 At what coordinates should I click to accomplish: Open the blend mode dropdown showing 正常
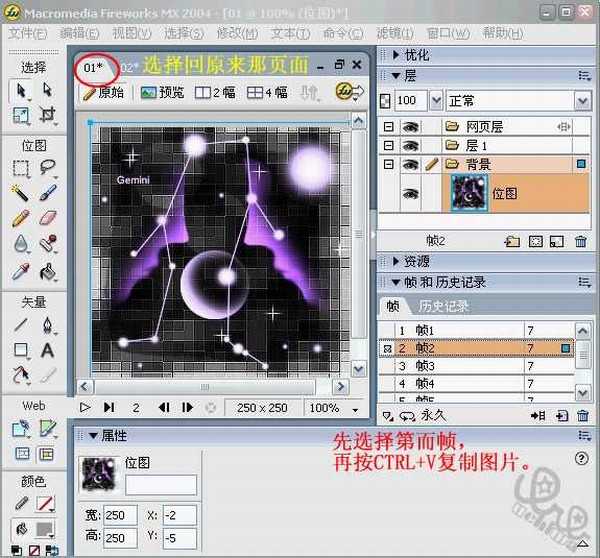[x=510, y=101]
